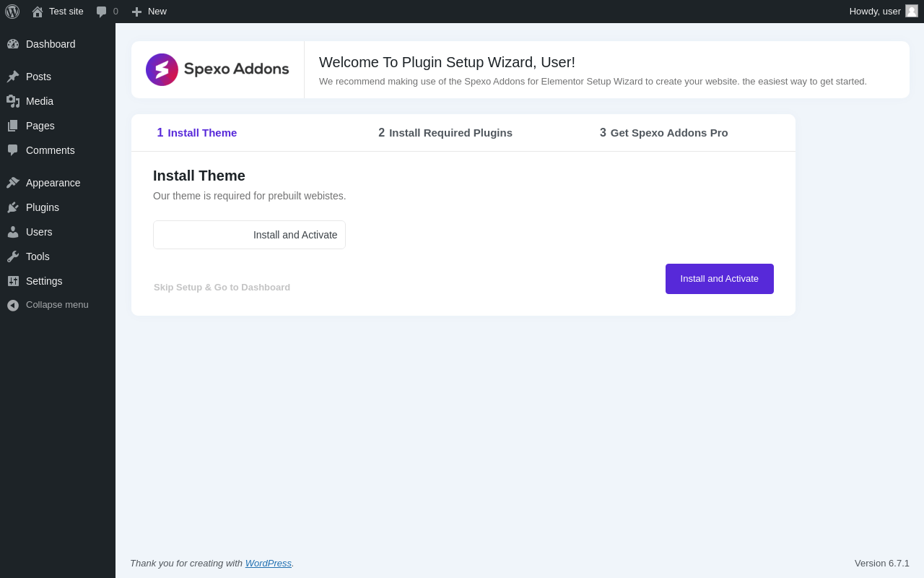Open the Settings menu
The height and width of the screenshot is (578, 924).
pyautogui.click(x=58, y=281)
